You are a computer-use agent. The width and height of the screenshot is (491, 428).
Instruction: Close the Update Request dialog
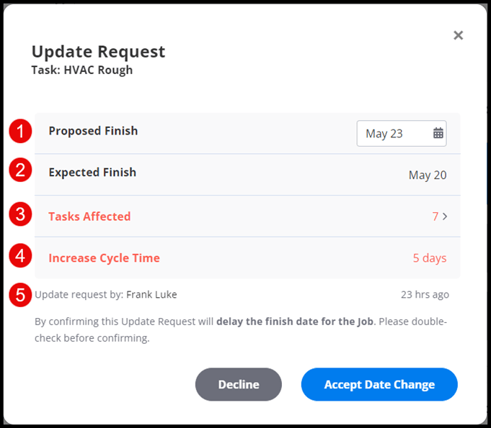tap(458, 35)
